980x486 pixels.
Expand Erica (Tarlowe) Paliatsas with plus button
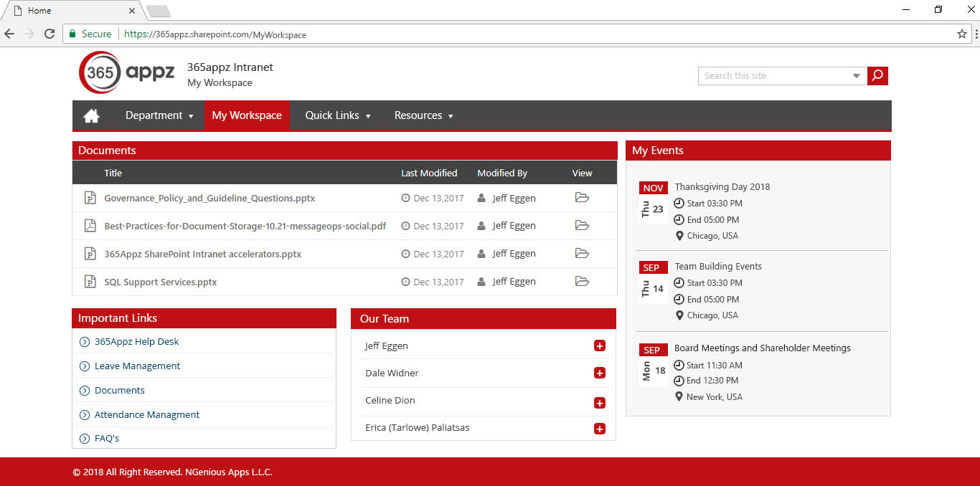(x=600, y=429)
